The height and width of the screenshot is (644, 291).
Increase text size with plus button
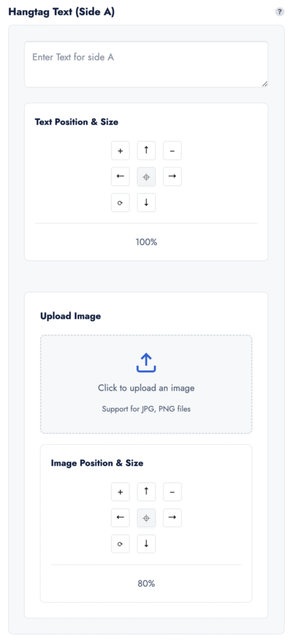pos(120,151)
